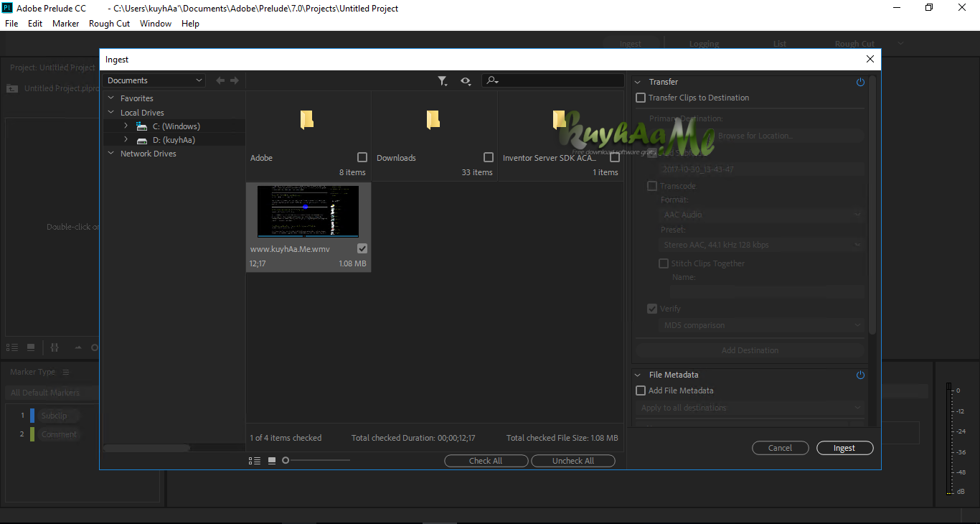Viewport: 980px width, 524px height.
Task: Switch Ingest browser to list view
Action: 255,460
